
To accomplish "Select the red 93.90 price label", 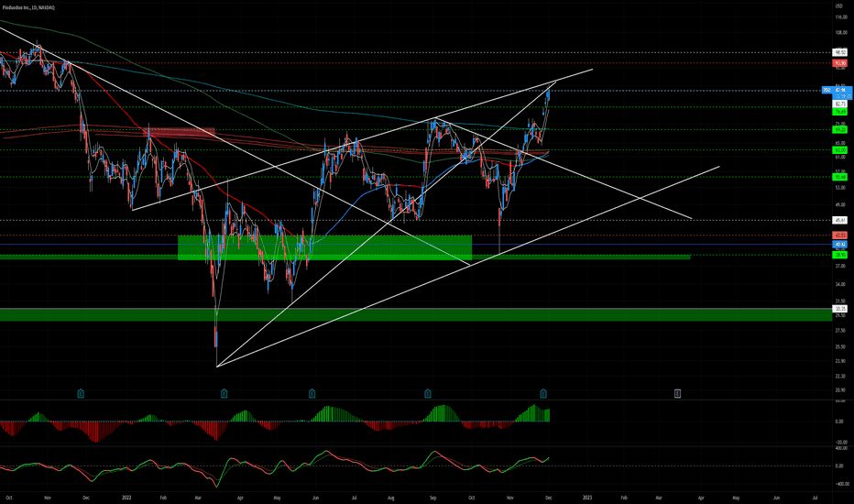I will 840,63.
